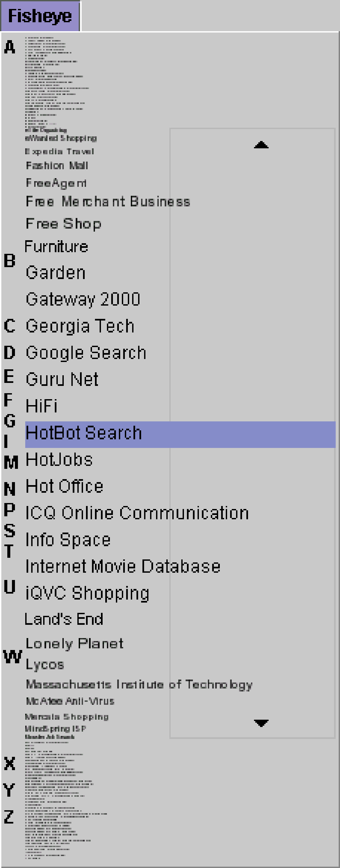340x868 pixels.
Task: Jump to letter W index
Action: (x=13, y=656)
